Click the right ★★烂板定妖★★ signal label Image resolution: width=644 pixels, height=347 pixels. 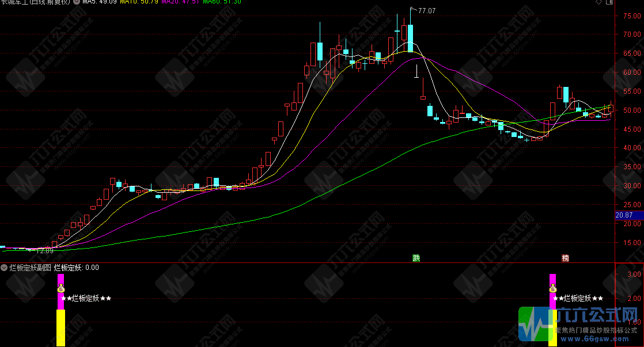[x=578, y=298]
